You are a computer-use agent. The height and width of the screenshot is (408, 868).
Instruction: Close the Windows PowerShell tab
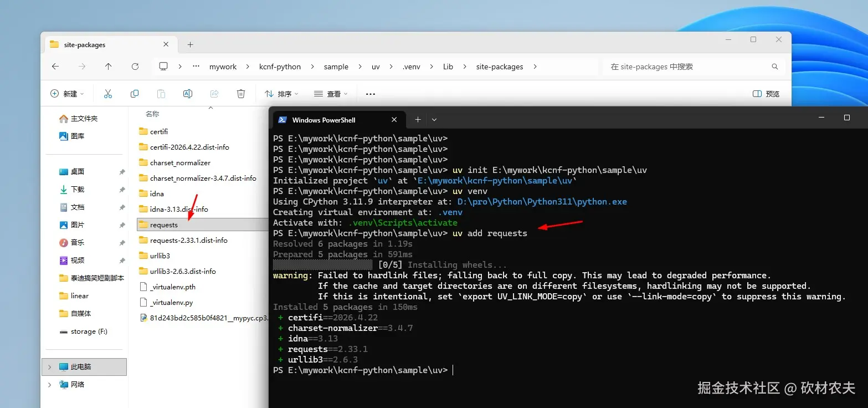click(x=394, y=120)
